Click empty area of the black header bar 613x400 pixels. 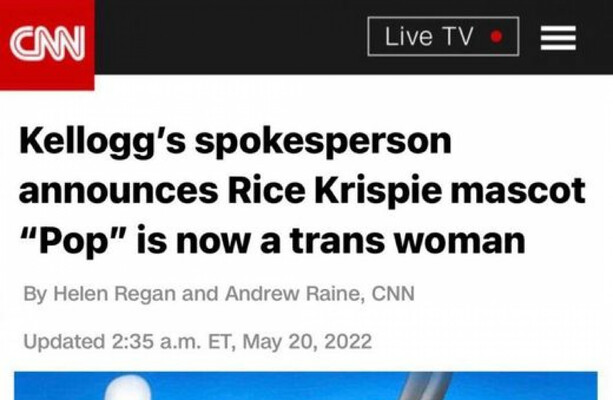[x=230, y=38]
